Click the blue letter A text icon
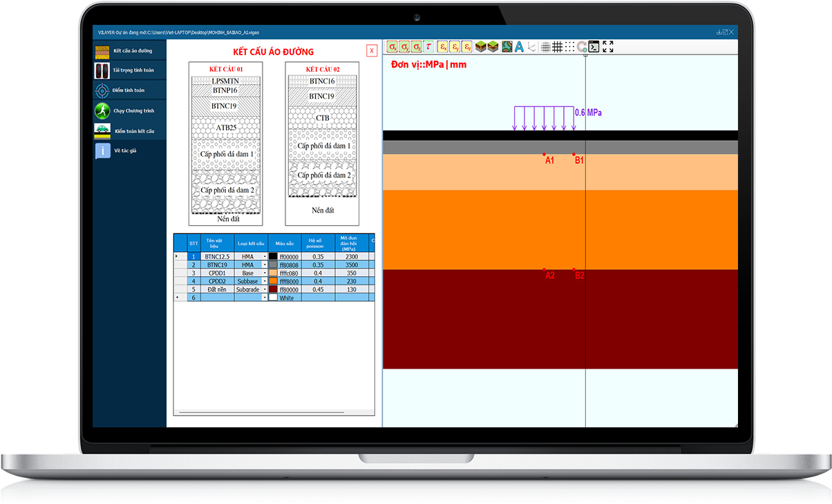Viewport: 832px width, 504px height. point(518,47)
